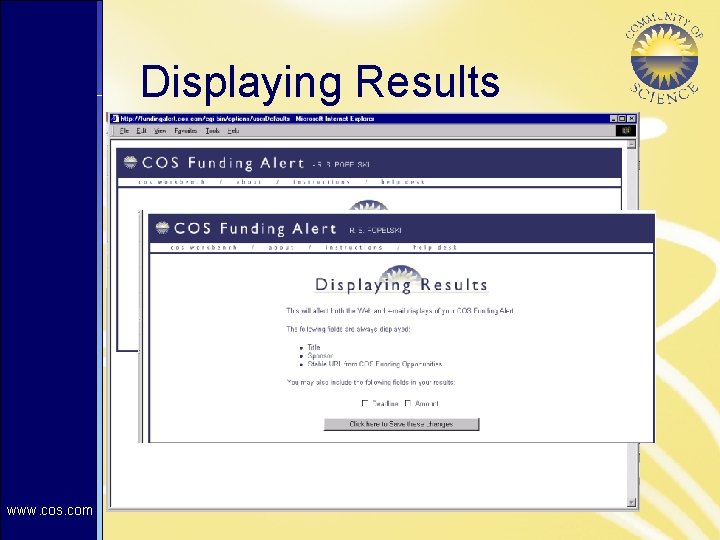This screenshot has height=540, width=720.
Task: Open the File menu in Internet Explorer
Action: (124, 131)
